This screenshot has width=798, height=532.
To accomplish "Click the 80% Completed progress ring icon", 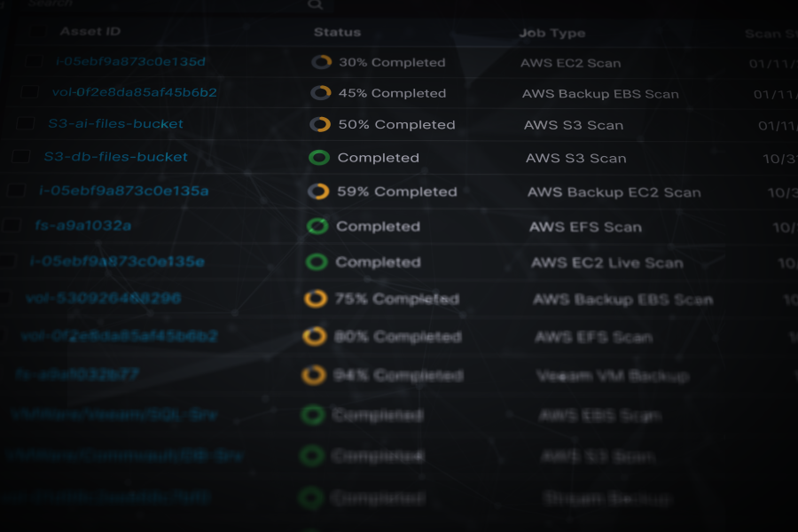I will tap(314, 337).
